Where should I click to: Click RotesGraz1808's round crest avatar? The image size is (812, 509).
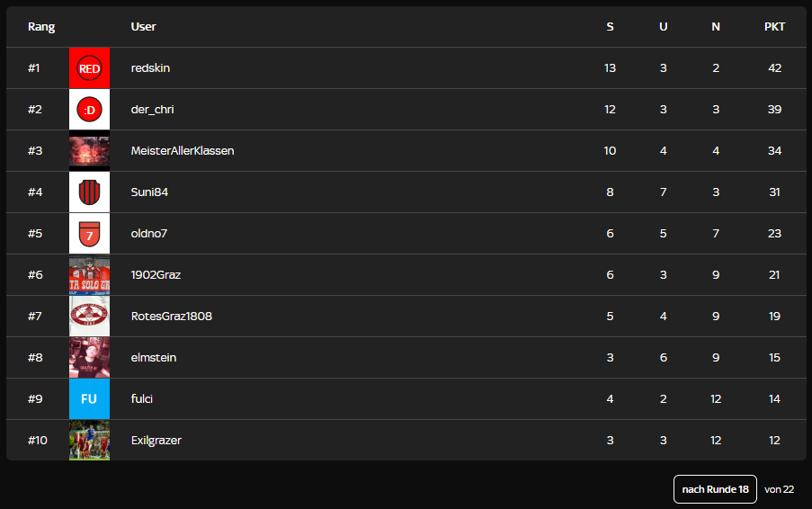coord(89,317)
